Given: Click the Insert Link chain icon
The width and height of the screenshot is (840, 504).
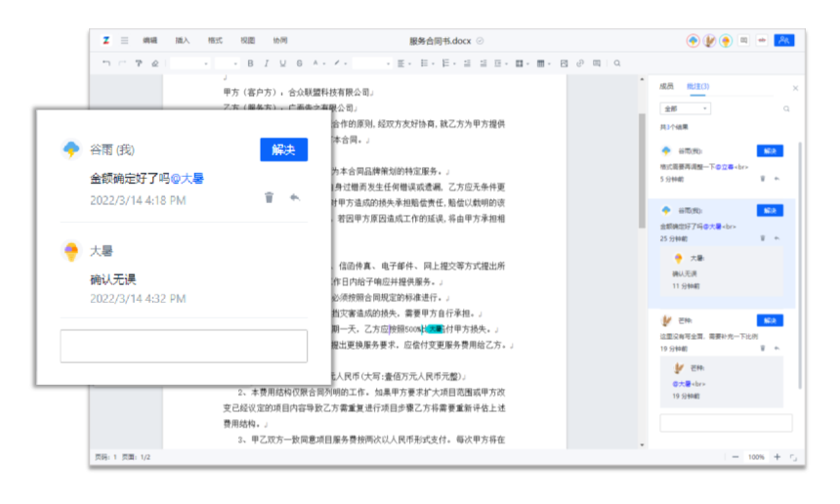Looking at the screenshot, I should pyautogui.click(x=580, y=63).
